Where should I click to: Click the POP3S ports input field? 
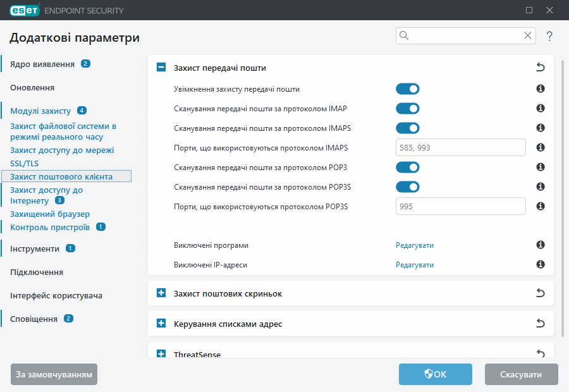460,206
